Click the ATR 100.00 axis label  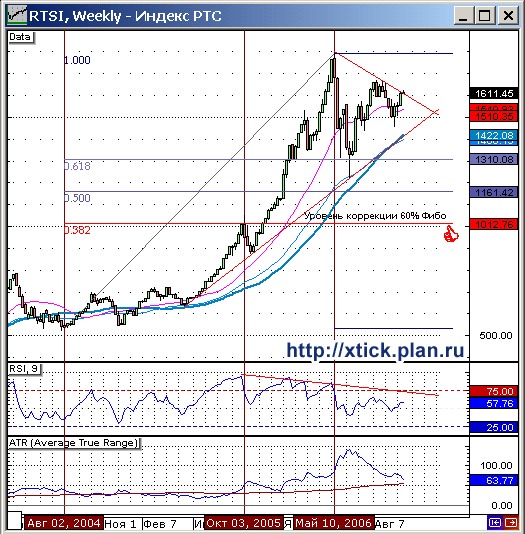496,466
